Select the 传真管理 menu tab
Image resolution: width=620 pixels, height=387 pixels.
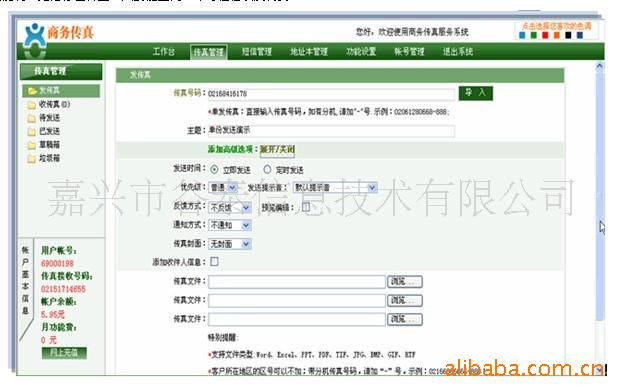tap(208, 52)
